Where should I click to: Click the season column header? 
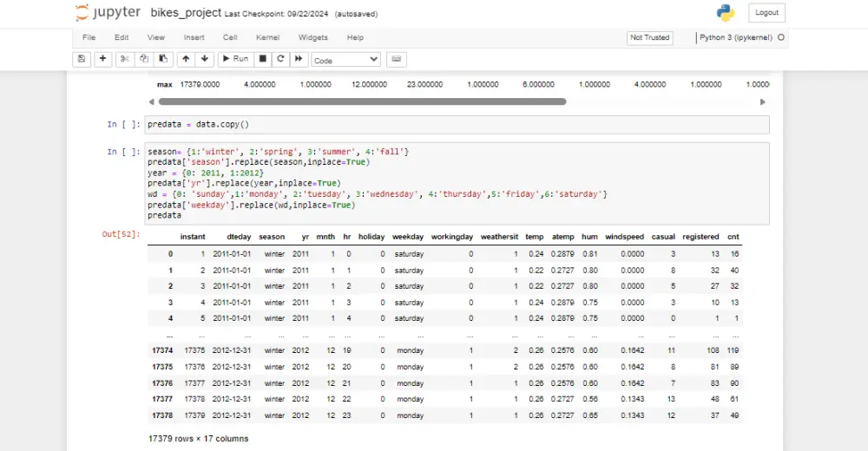tap(272, 237)
